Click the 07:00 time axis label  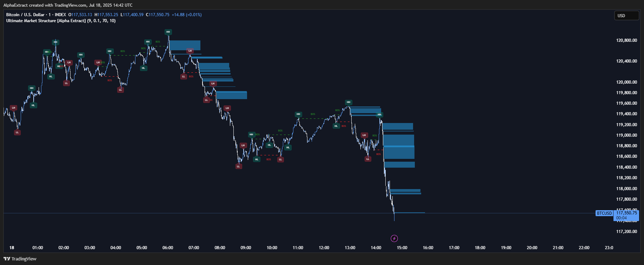coord(194,248)
